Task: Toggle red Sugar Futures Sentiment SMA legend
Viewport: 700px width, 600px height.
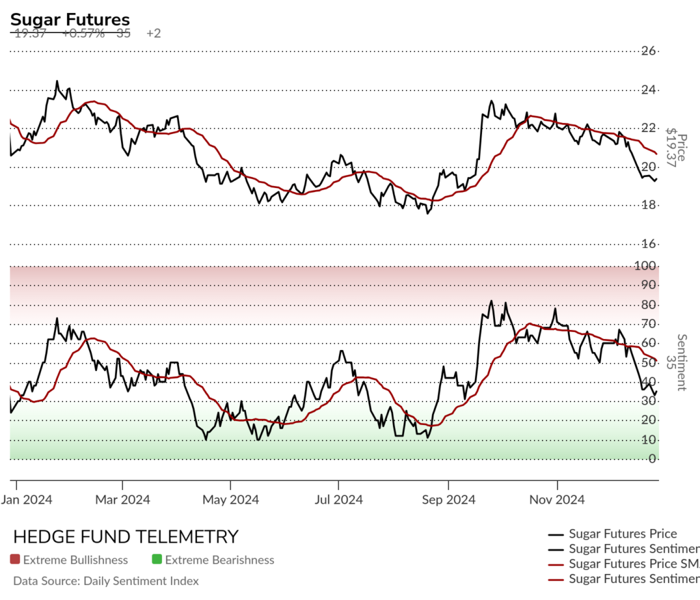Action: [623, 579]
